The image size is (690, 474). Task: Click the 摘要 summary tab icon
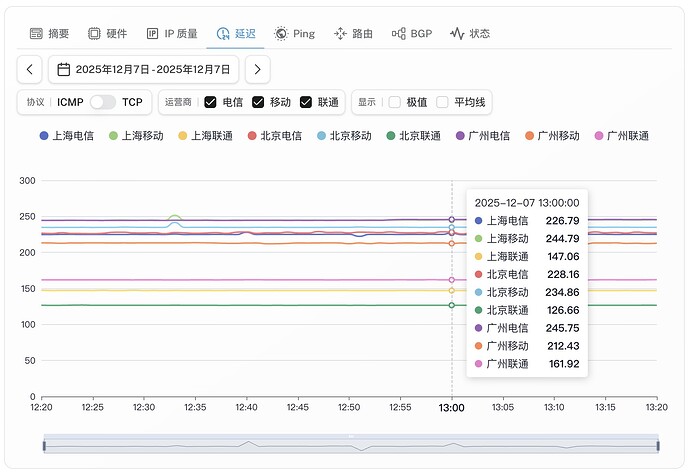tap(36, 33)
